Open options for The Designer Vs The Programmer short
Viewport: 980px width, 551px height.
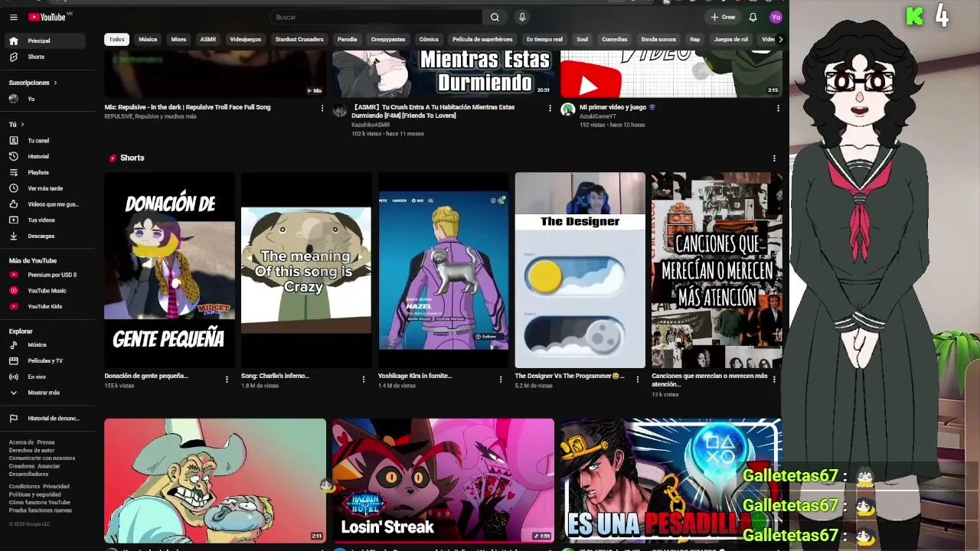638,379
